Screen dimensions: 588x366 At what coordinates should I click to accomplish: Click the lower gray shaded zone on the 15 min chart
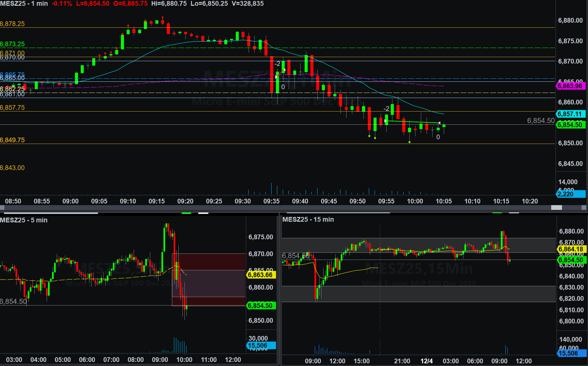click(419, 294)
